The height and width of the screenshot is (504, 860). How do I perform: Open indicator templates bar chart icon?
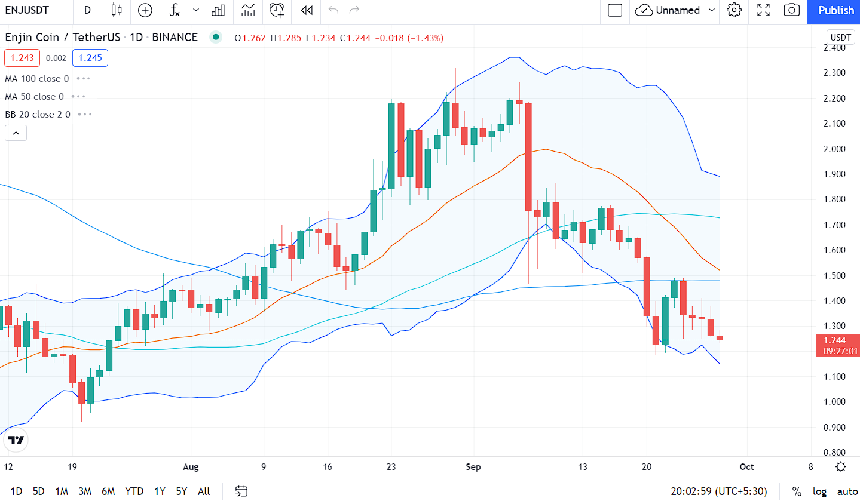(219, 10)
